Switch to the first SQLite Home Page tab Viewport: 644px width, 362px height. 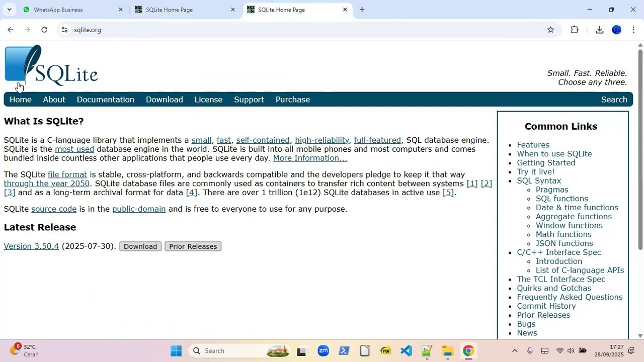tap(184, 10)
